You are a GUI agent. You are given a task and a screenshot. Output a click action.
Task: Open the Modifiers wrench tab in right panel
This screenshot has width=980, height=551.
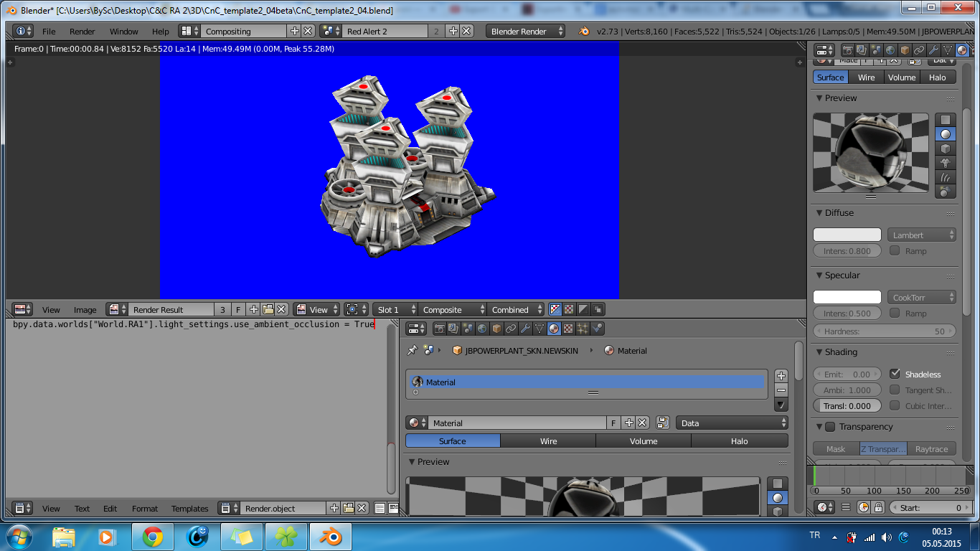[x=933, y=50]
